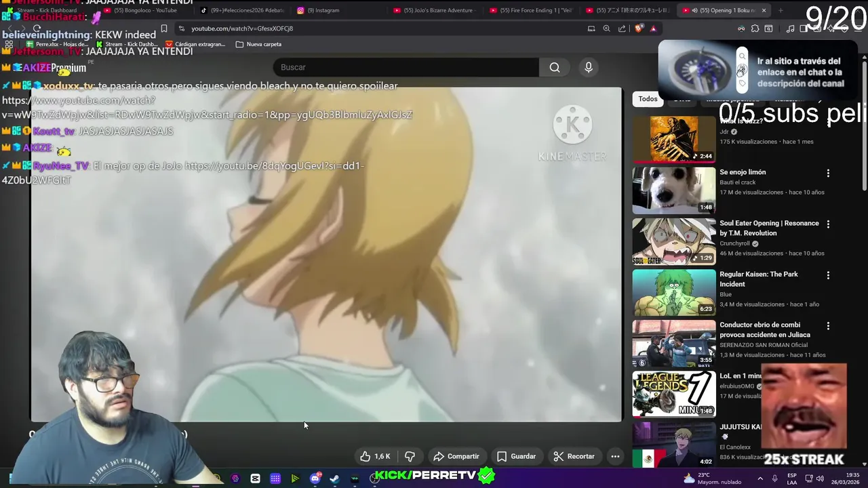Open a new browser tab with plus
The width and height of the screenshot is (868, 488).
click(x=781, y=10)
